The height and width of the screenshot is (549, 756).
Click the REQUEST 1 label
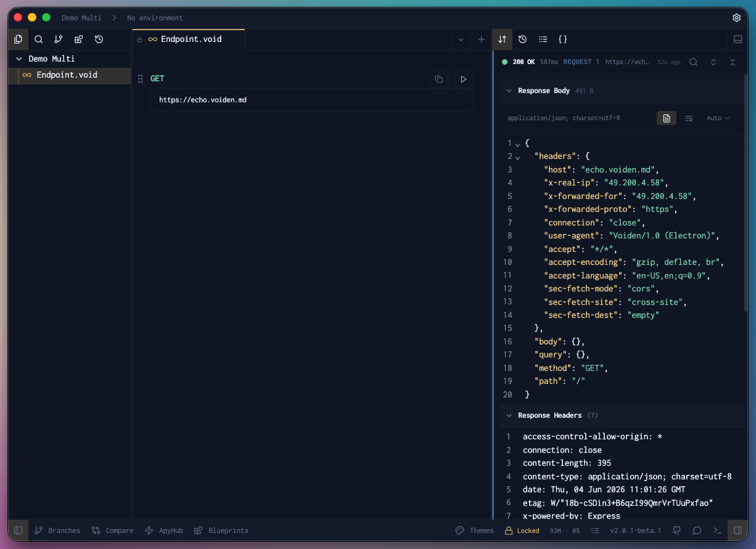point(581,62)
